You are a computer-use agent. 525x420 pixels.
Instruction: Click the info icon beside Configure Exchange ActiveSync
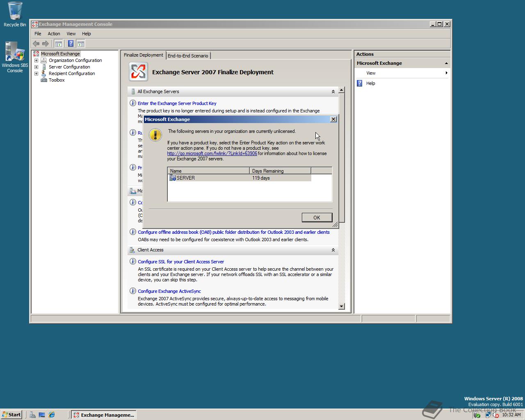132,291
